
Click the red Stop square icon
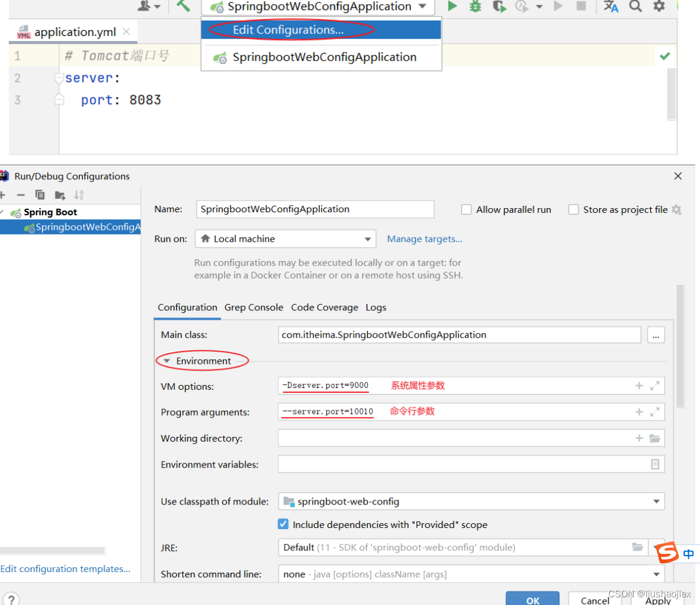click(581, 6)
